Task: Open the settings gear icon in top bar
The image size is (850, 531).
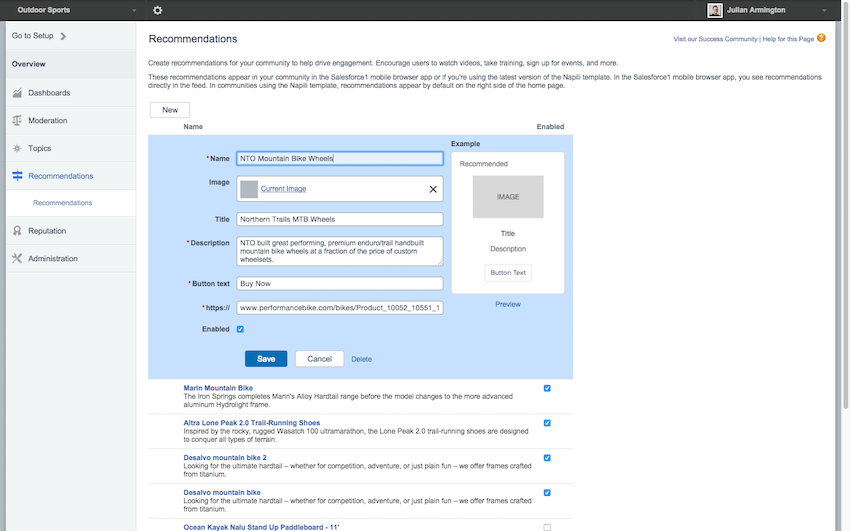Action: pos(157,10)
